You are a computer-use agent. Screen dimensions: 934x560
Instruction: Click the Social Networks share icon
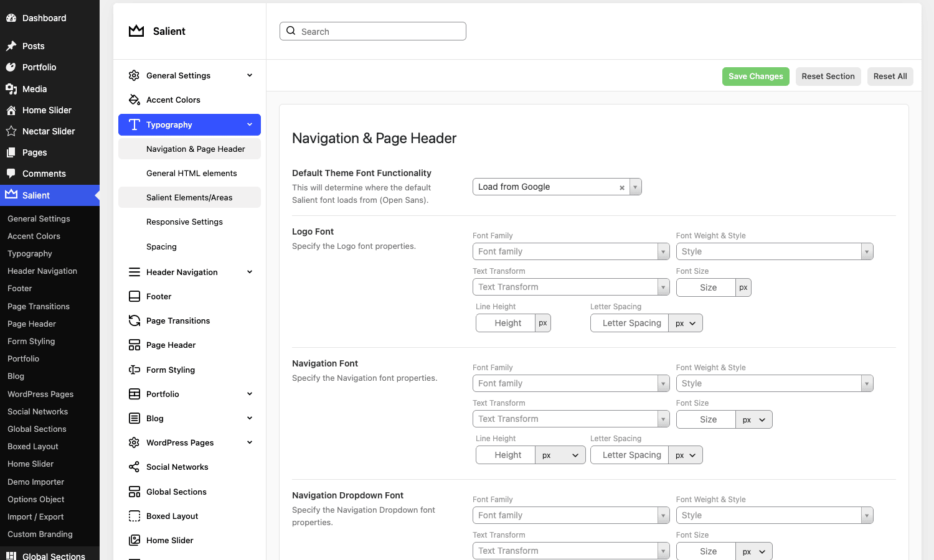[x=134, y=467]
